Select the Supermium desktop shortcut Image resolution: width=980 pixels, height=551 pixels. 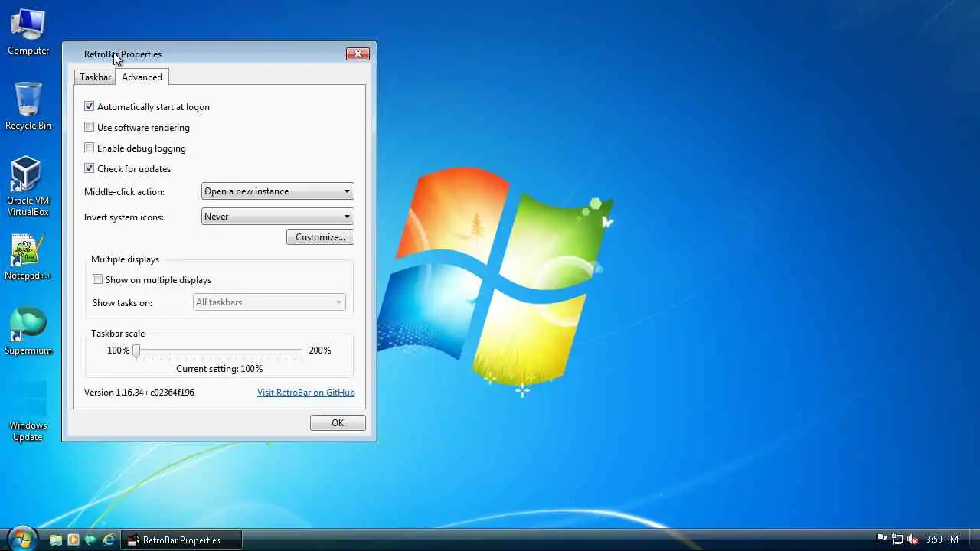[x=28, y=331]
